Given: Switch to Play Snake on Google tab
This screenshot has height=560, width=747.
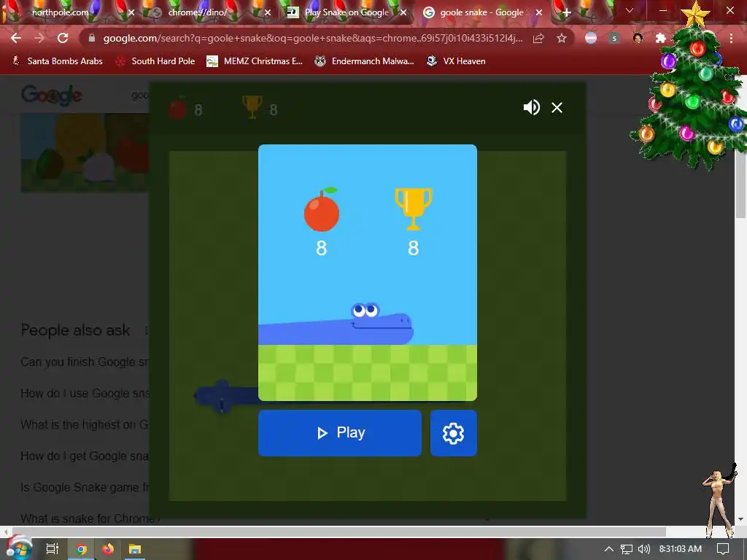Looking at the screenshot, I should [347, 12].
